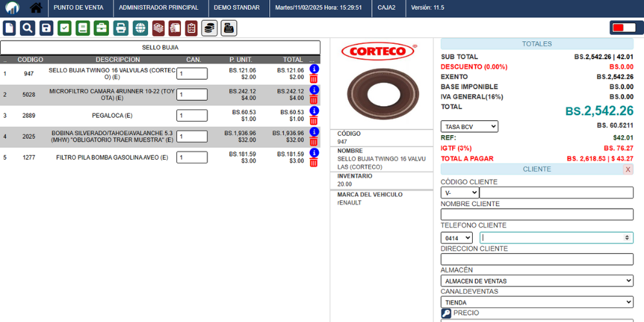Click the DESCRIPCION column header

pos(118,59)
